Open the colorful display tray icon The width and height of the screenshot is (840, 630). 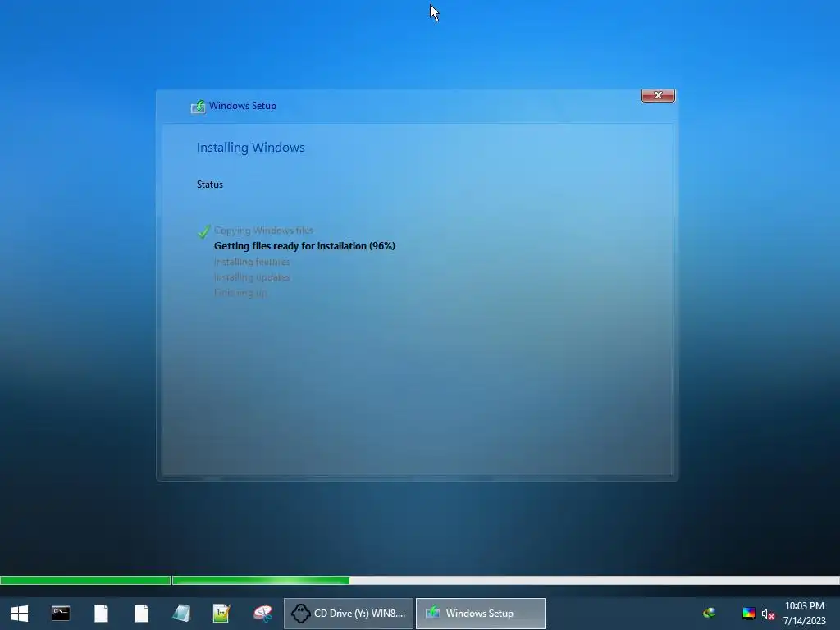(x=748, y=614)
